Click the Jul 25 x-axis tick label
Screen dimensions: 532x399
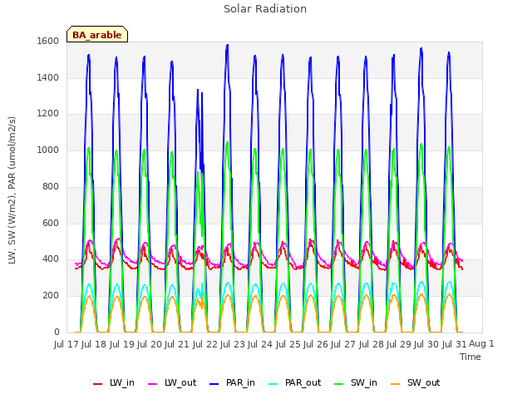[288, 344]
